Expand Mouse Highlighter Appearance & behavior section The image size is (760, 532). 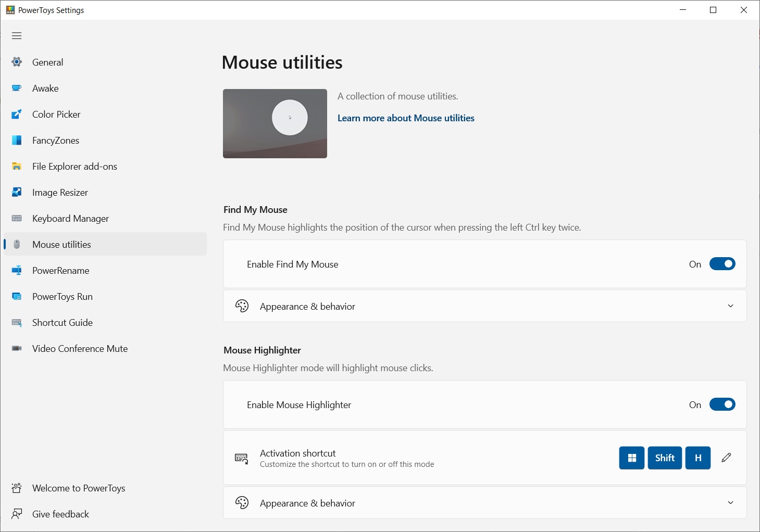[x=730, y=503]
